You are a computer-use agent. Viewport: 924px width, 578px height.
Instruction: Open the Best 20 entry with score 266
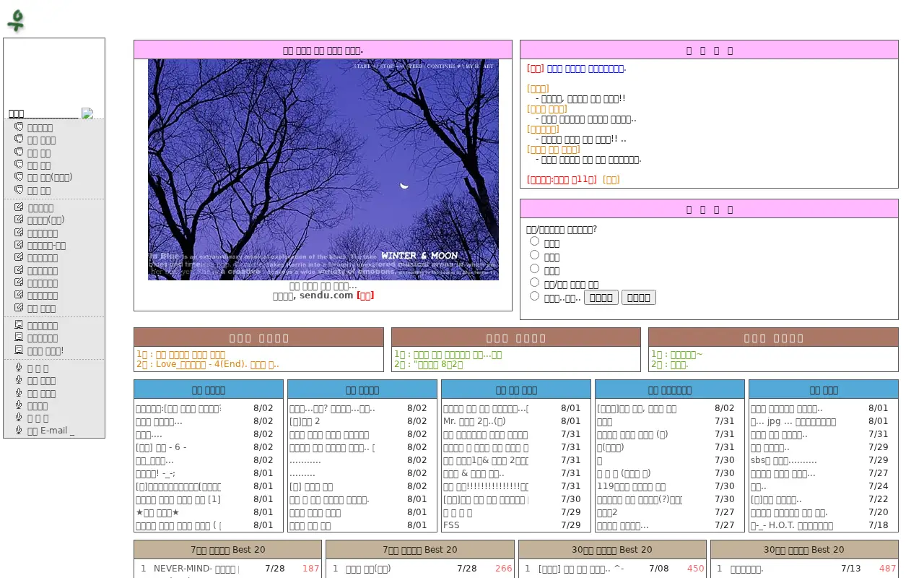tap(368, 569)
